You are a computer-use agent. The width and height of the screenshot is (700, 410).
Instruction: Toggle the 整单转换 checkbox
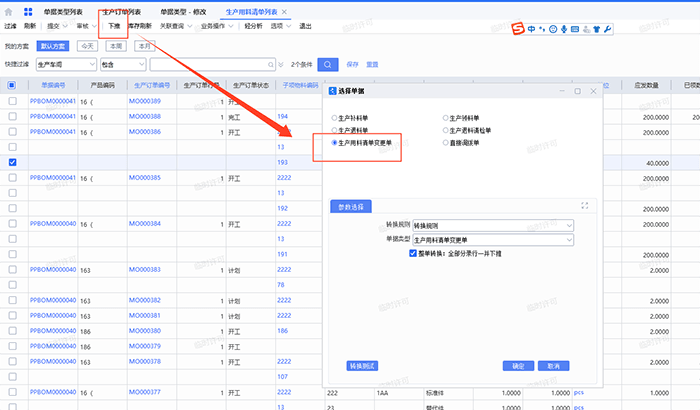click(413, 254)
